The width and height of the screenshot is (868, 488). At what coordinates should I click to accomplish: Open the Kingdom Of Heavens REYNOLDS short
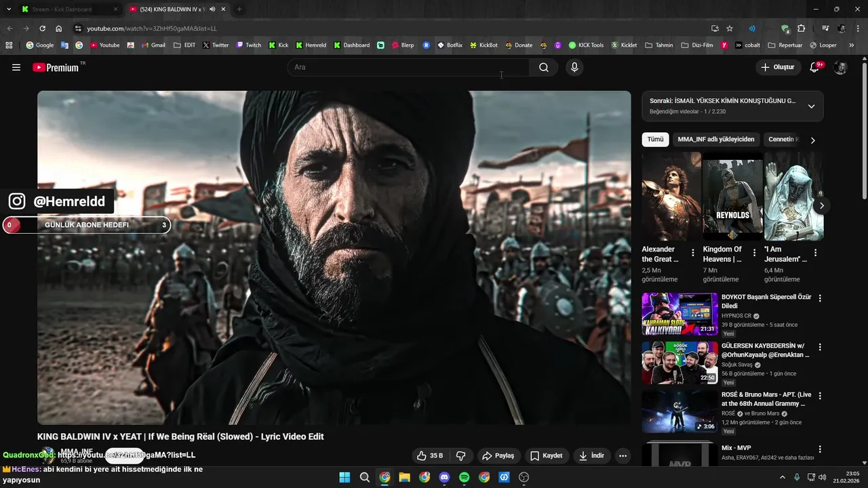tap(732, 196)
